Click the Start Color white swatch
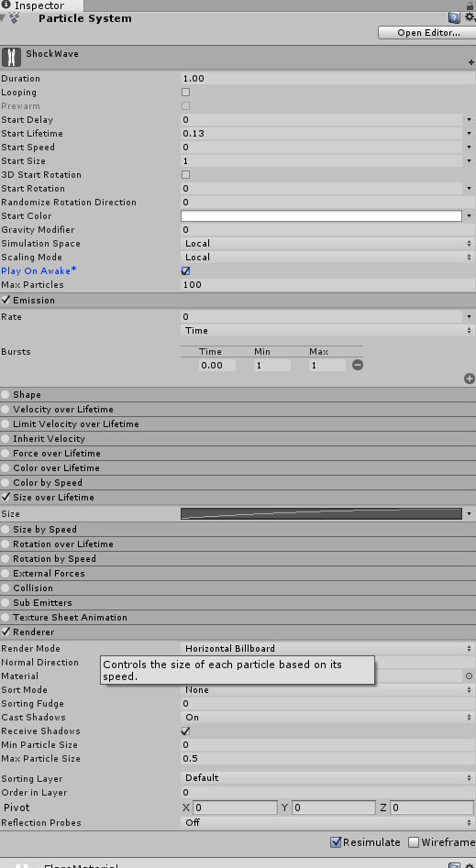 [x=321, y=216]
